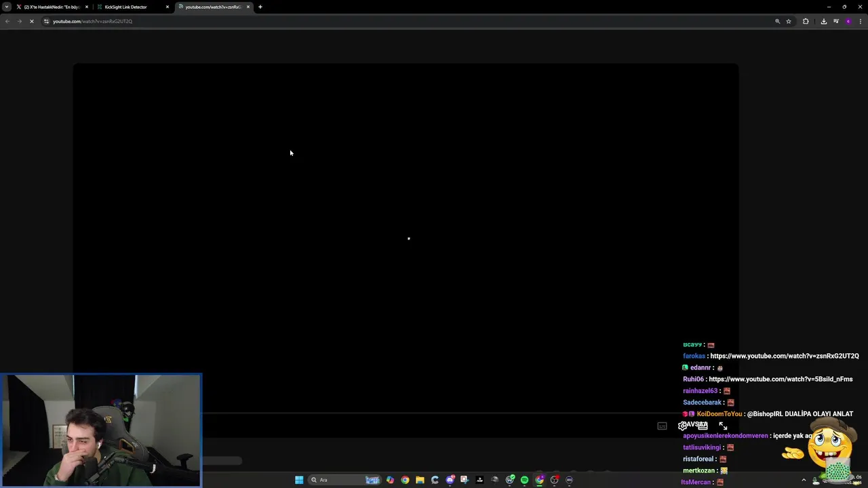Open YouTube player settings gear
The width and height of the screenshot is (868, 488).
point(682,426)
